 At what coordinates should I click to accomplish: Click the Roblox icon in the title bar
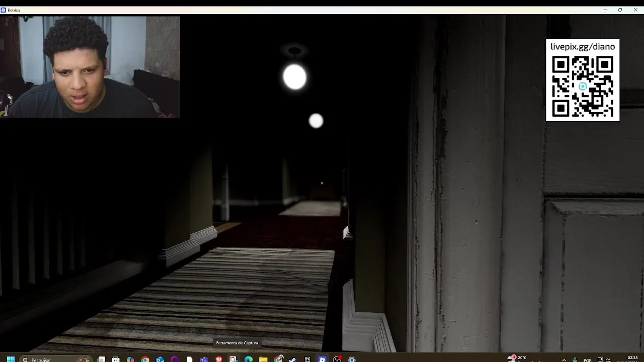(x=4, y=10)
